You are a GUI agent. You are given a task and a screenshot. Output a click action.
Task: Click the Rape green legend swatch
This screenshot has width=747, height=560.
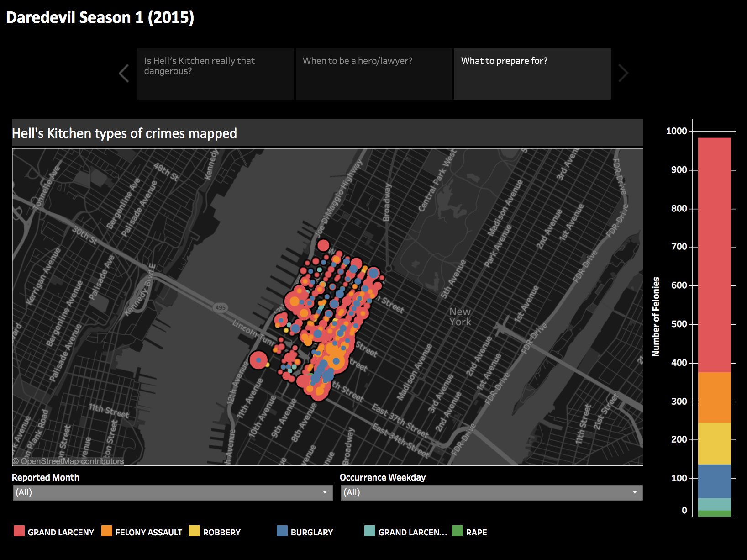click(x=458, y=531)
